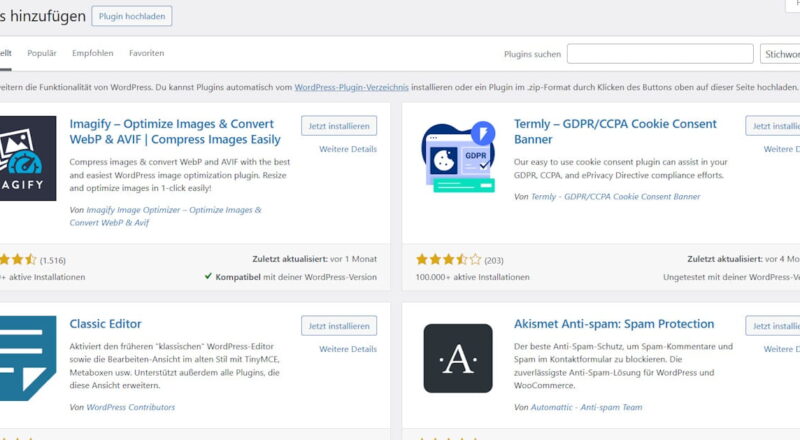This screenshot has height=440, width=800.
Task: Open Weitere Details for Akismet
Action: tap(782, 349)
